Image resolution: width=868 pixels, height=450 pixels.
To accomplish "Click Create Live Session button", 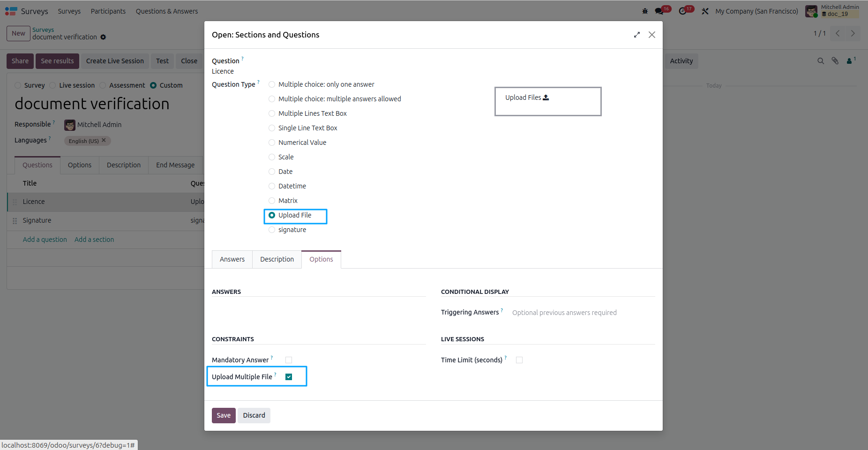I will click(x=115, y=61).
